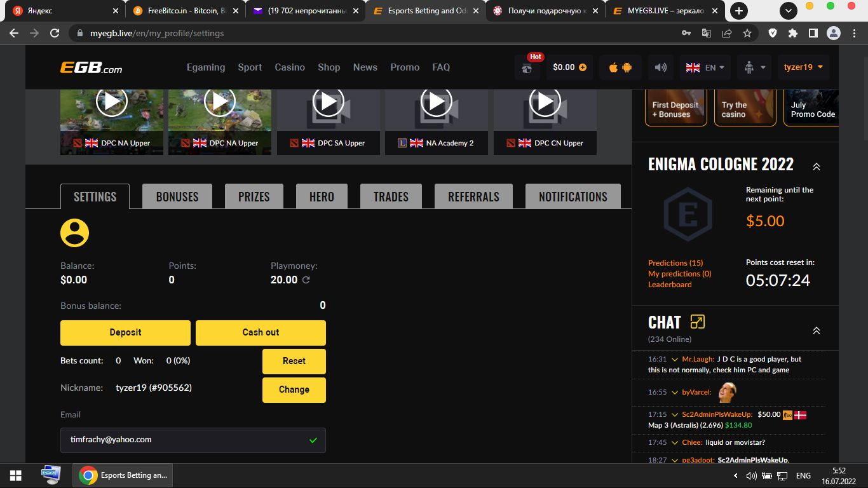Open the First Deposit + Bonuses banner
This screenshot has height=488, width=868.
(675, 108)
